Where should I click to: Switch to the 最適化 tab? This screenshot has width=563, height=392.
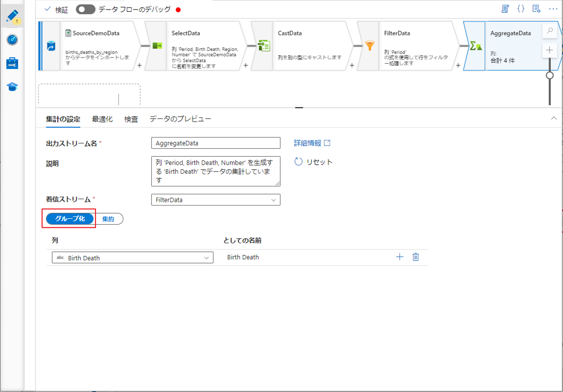pos(102,119)
